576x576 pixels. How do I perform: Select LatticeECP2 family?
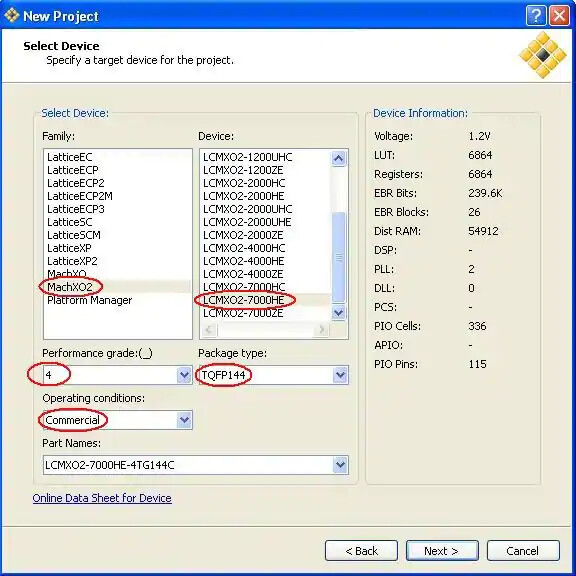(76, 183)
